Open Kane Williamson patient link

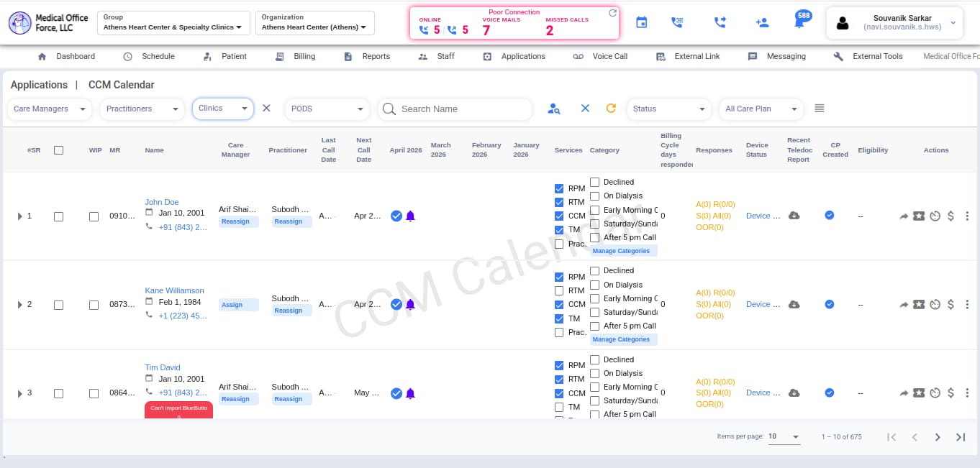tap(175, 290)
